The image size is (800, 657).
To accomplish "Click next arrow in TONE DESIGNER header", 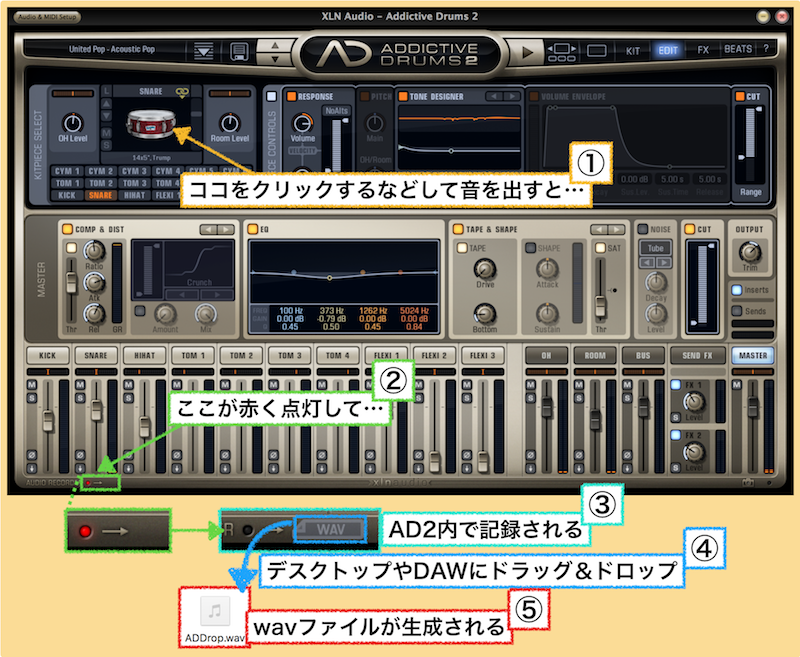I will tap(512, 96).
